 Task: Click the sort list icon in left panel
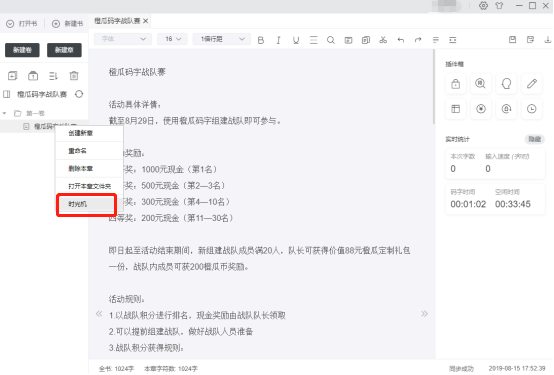[53, 76]
